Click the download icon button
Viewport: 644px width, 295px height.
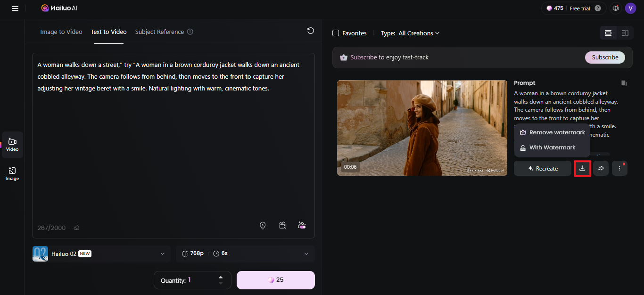point(582,168)
